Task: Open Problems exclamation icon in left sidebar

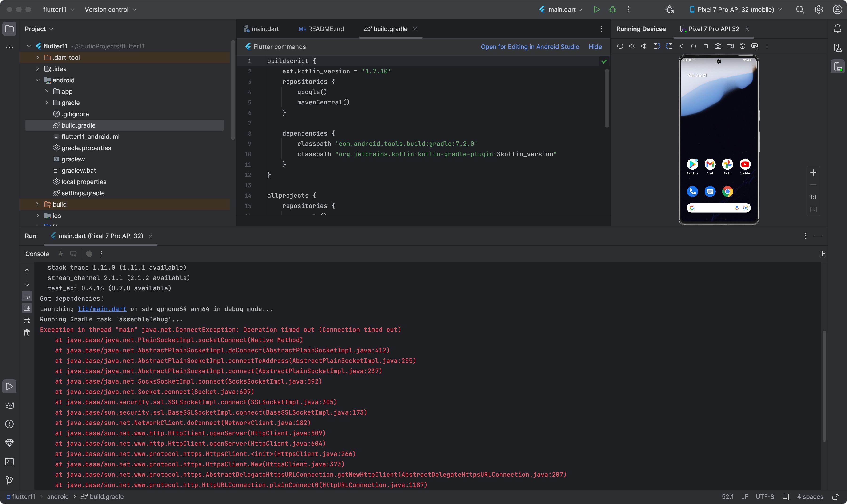Action: tap(9, 424)
